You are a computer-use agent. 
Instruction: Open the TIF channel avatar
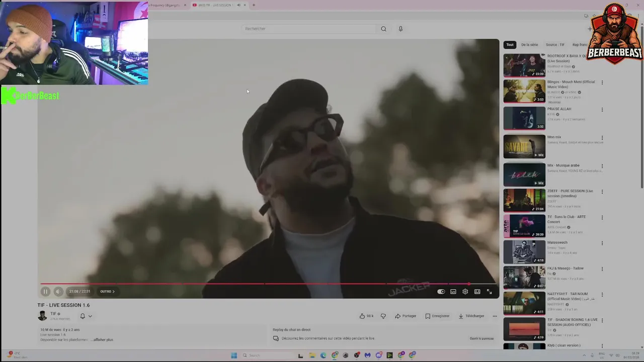[43, 316]
